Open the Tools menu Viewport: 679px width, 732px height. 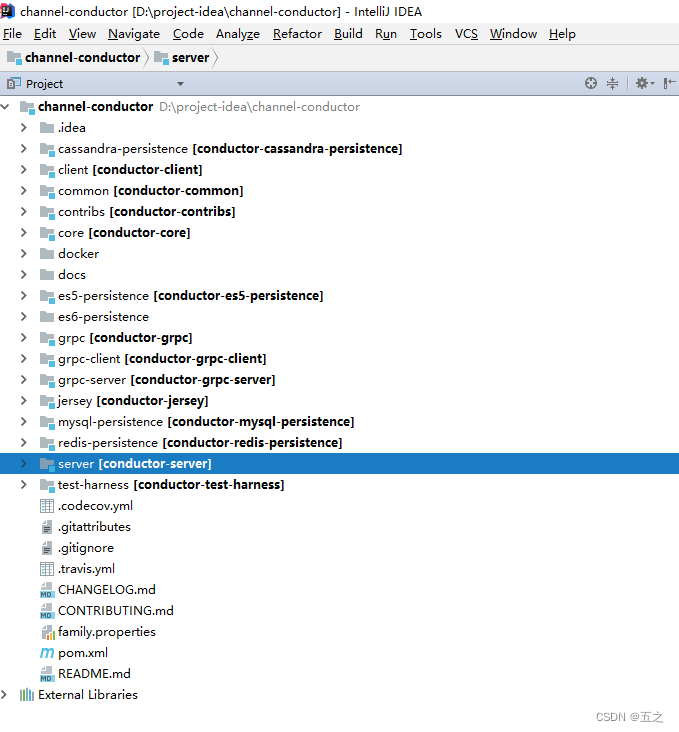(425, 34)
